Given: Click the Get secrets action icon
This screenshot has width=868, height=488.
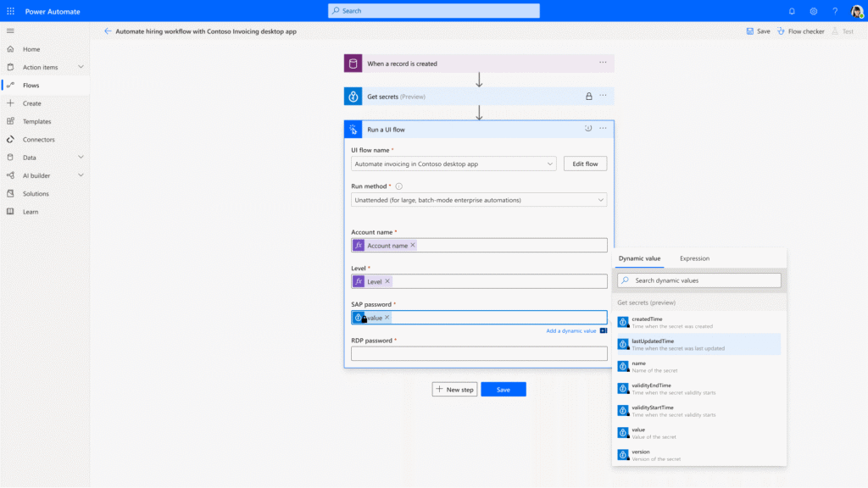Looking at the screenshot, I should [353, 97].
